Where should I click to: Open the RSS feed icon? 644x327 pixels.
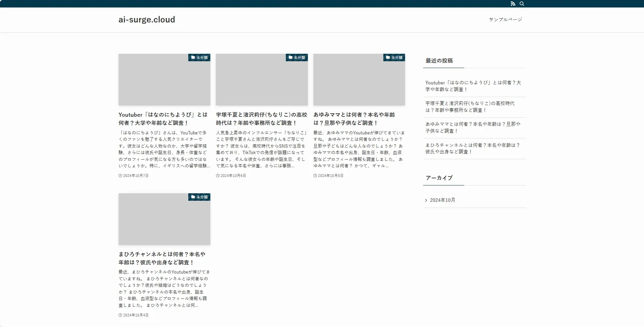click(513, 4)
